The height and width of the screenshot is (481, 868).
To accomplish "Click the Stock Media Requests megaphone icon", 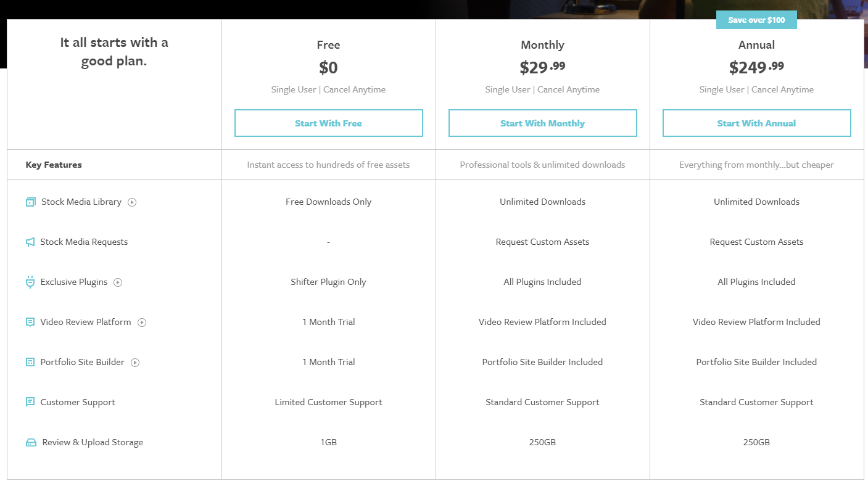I will tap(30, 242).
